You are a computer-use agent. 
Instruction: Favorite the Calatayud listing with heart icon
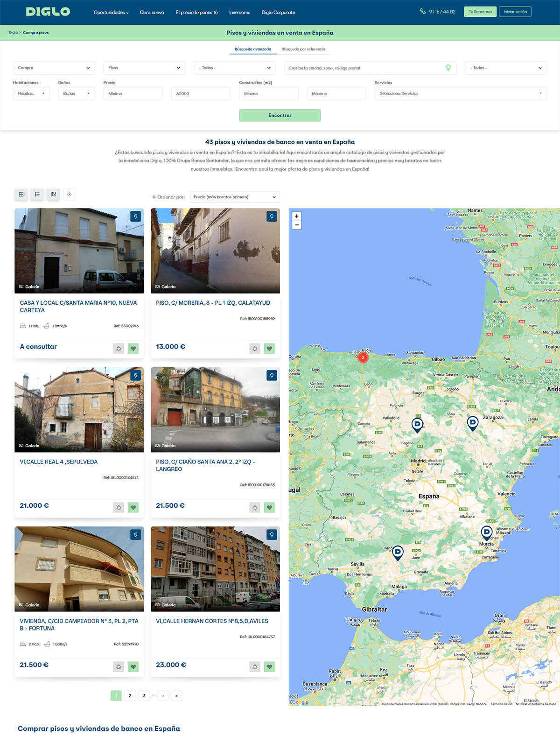(x=269, y=349)
